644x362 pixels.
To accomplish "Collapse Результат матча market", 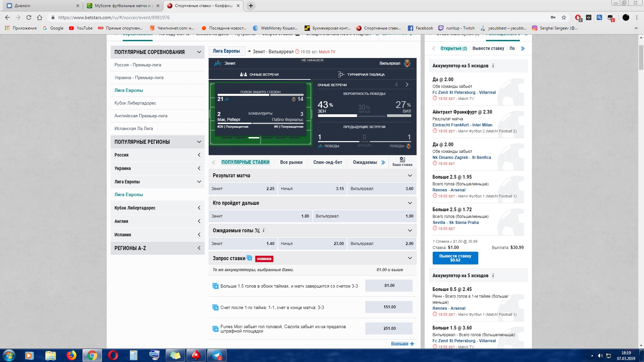I will [410, 176].
